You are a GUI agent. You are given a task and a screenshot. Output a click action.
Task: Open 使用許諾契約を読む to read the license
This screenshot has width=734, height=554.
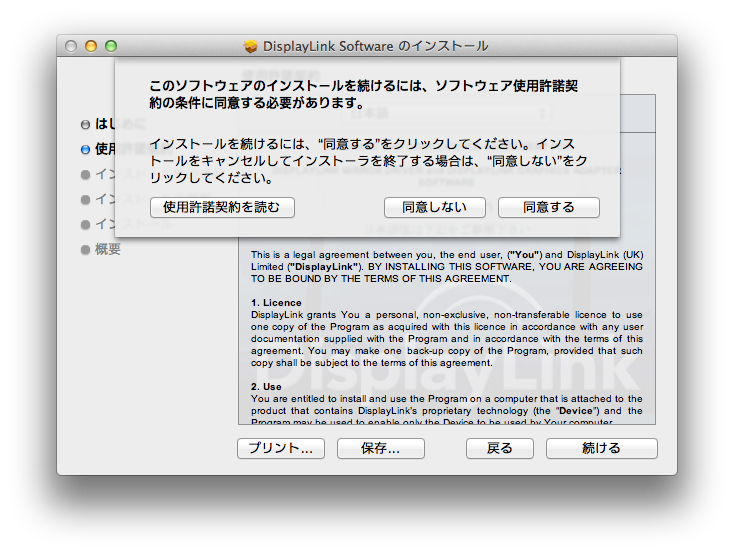[x=222, y=207]
